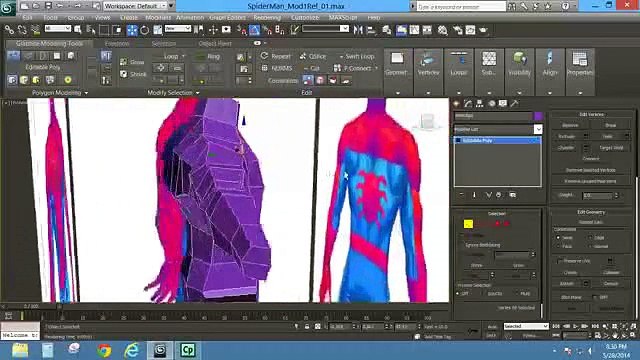
Task: Select the Preview Selection SubObj radio button
Action: pos(483,293)
